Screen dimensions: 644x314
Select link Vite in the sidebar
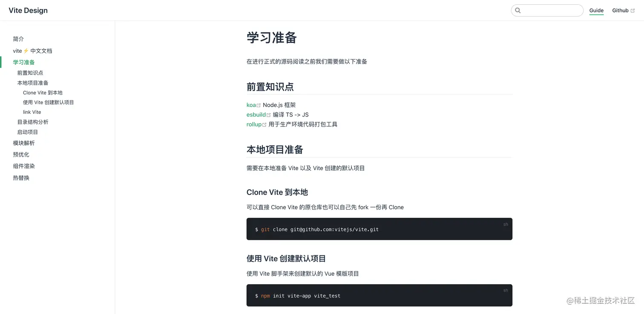coord(32,112)
